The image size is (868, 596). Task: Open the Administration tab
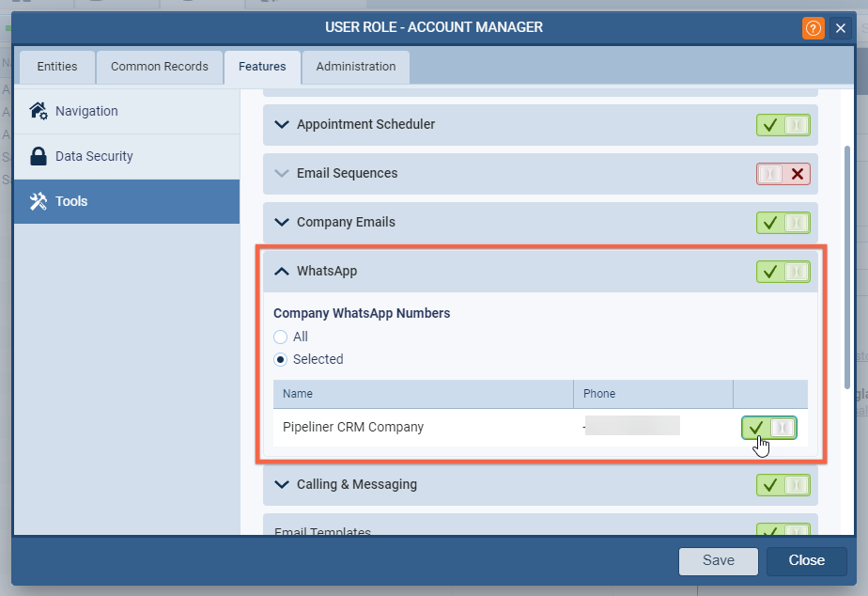tap(356, 67)
